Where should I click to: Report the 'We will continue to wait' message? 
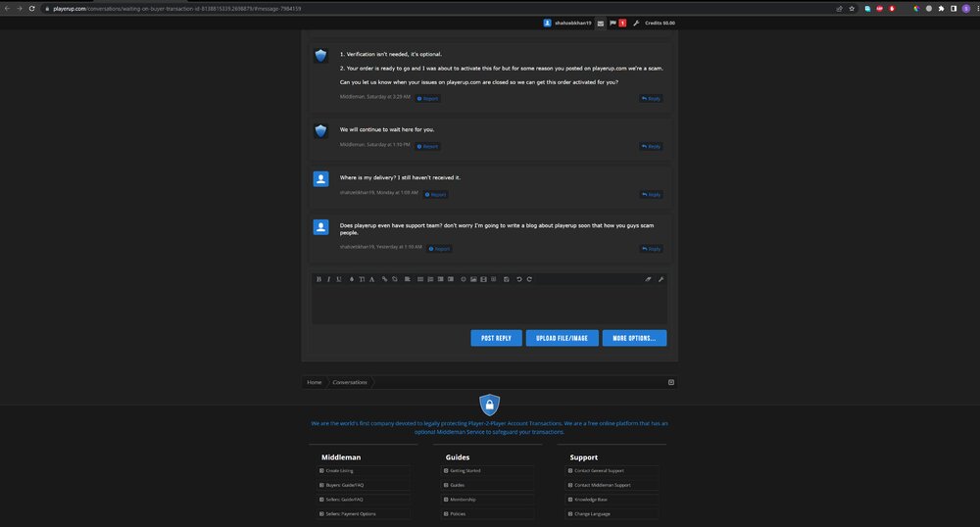coord(428,147)
